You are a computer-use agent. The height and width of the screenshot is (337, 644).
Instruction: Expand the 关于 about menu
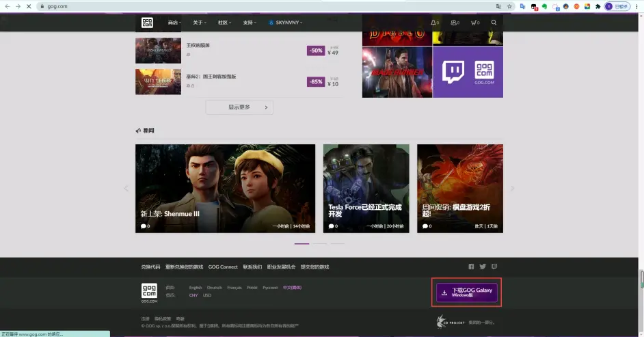point(200,23)
